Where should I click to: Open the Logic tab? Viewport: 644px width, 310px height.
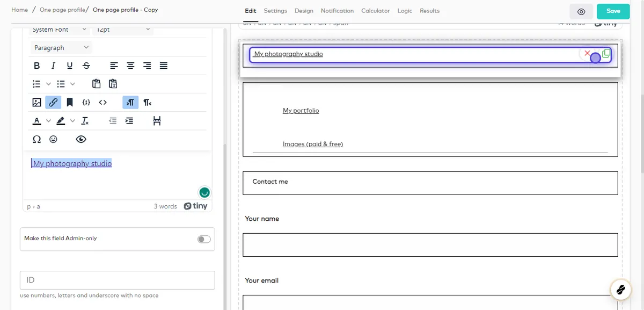(405, 11)
